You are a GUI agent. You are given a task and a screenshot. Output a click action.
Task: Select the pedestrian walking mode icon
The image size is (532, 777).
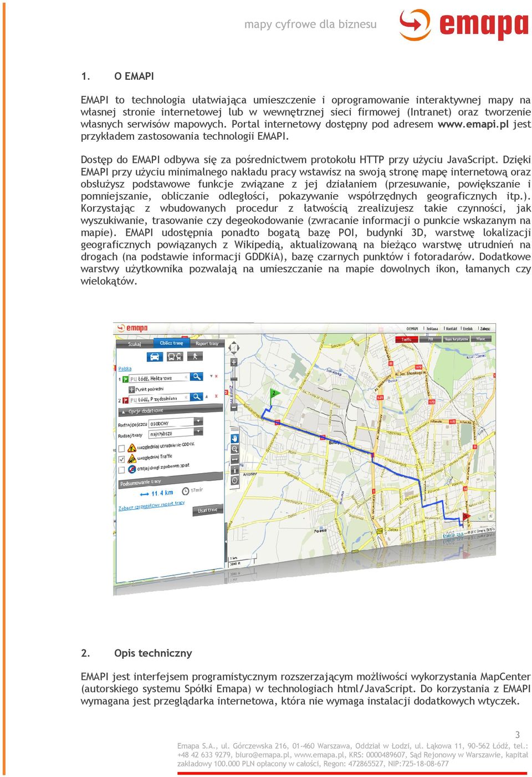(x=195, y=356)
